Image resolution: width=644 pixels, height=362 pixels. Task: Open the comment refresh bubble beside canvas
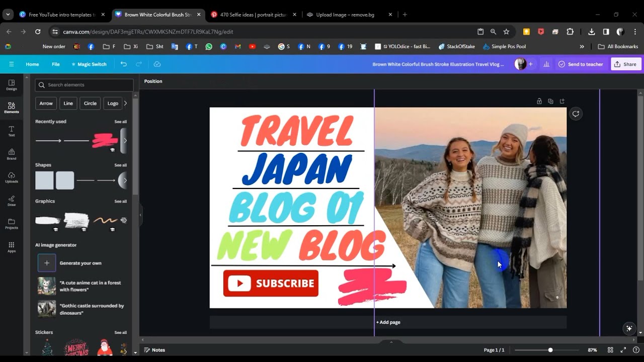point(576,114)
